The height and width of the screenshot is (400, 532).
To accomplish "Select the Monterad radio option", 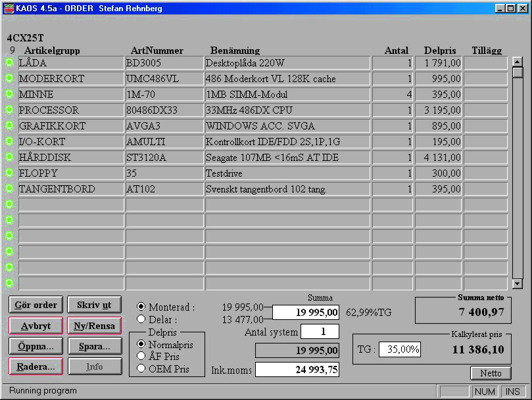I will 141,307.
